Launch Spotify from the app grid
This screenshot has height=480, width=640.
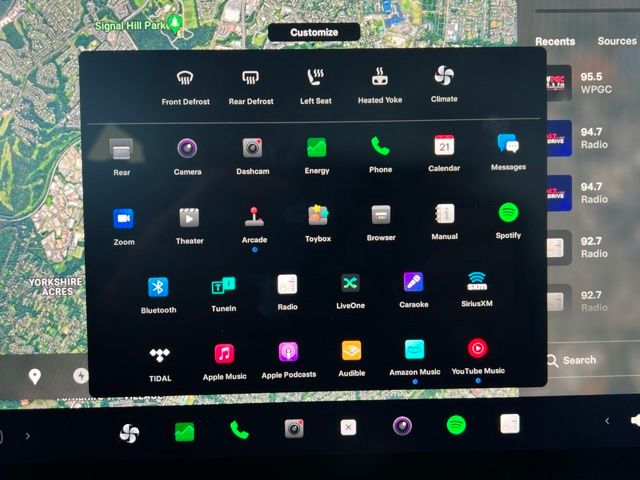508,213
